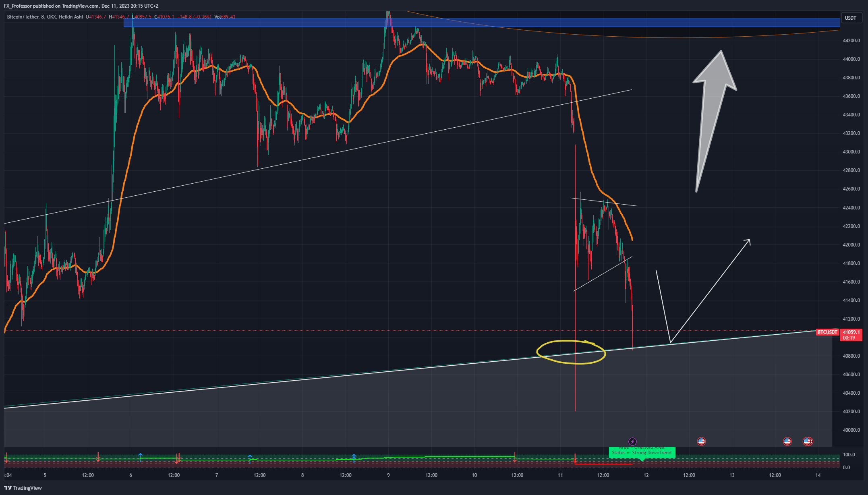The height and width of the screenshot is (495, 868).
Task: Click the change value −148.8 (−0.36%)
Action: coord(194,17)
